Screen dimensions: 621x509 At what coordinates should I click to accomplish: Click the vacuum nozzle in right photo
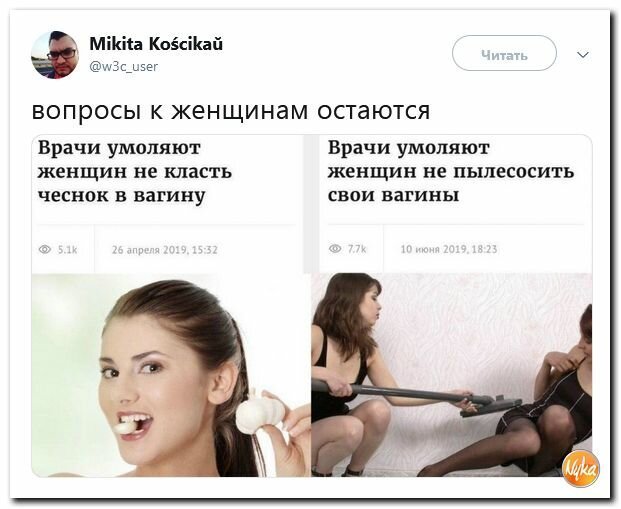[491, 406]
